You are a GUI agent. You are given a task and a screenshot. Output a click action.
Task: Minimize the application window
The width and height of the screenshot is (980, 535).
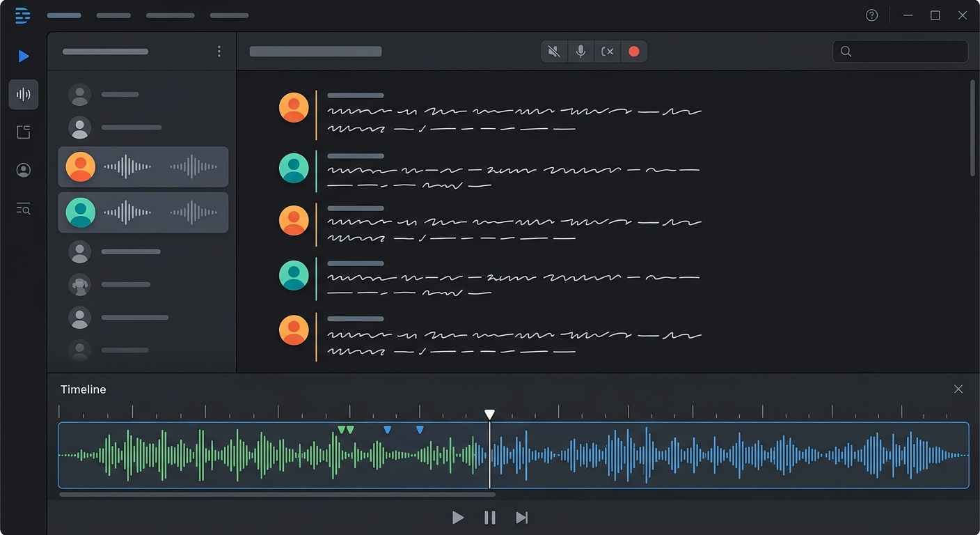point(907,15)
